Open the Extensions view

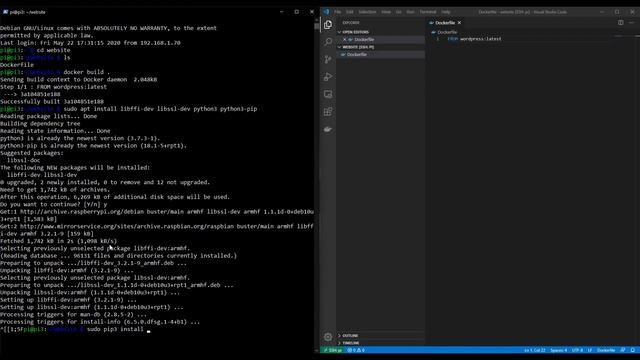coord(328,112)
